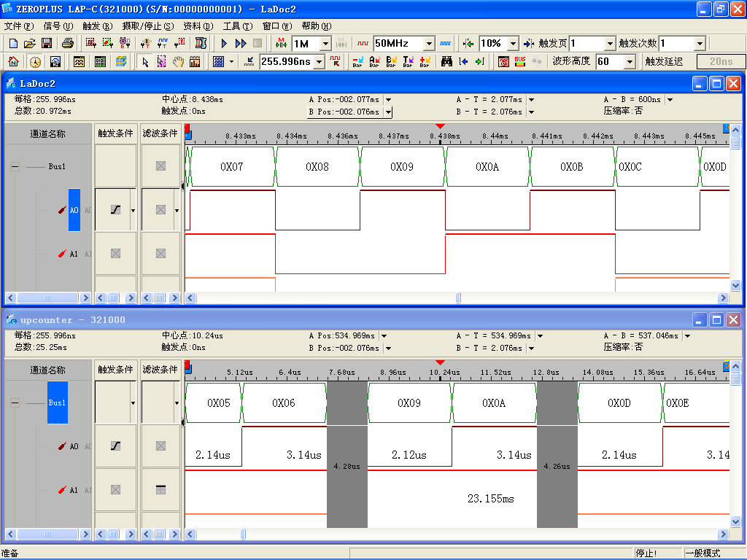Select the hand (pan) tool icon
Screen dimensions: 747x560
tap(178, 62)
